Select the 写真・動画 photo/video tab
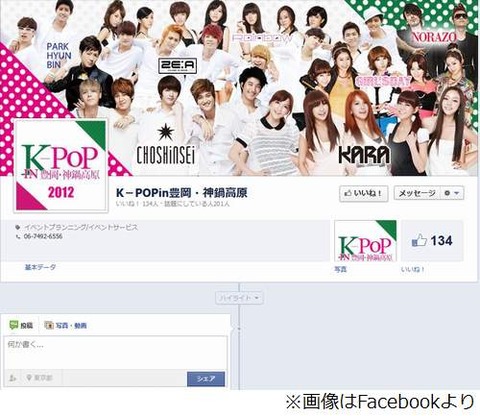 pos(66,325)
